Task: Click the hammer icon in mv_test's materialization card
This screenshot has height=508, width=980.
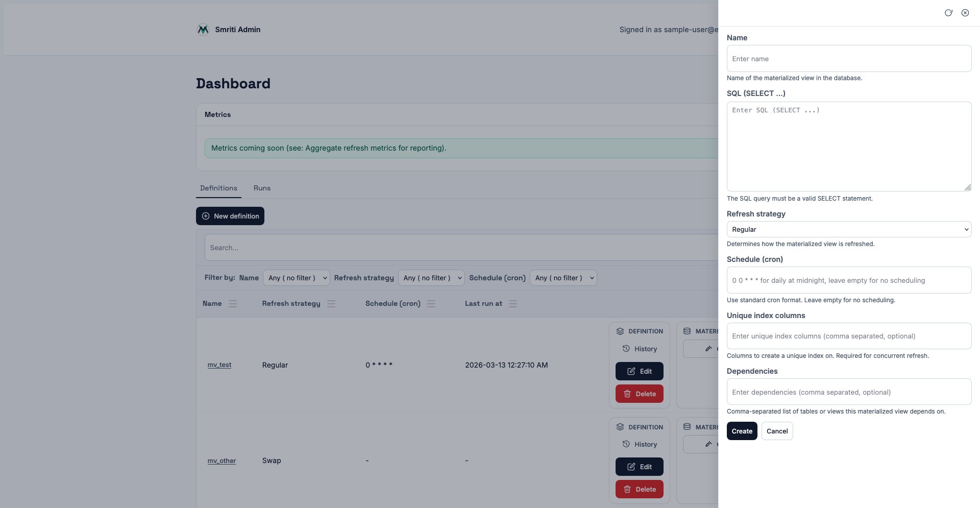Action: (x=708, y=349)
